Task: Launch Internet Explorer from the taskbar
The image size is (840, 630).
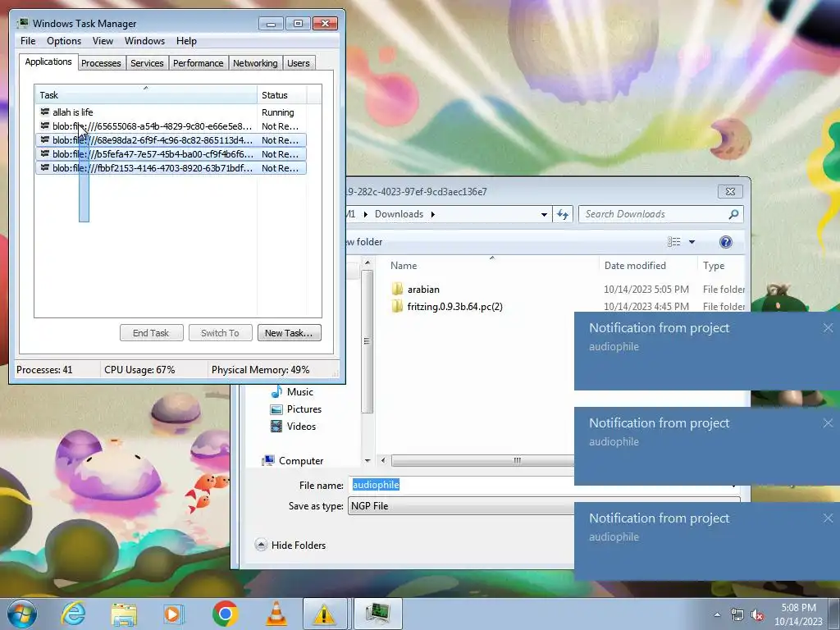Action: pos(73,614)
